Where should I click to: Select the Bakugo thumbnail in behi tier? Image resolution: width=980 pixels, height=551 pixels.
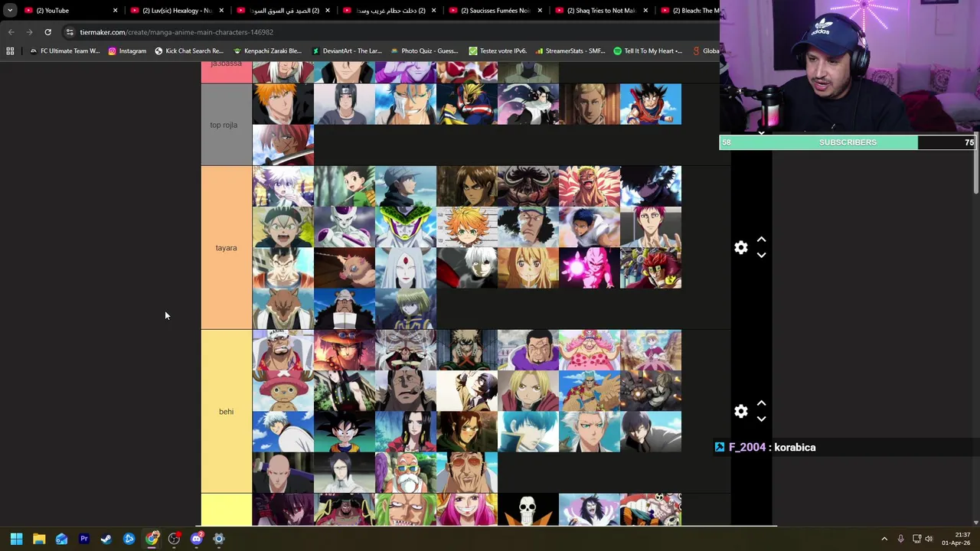(467, 350)
